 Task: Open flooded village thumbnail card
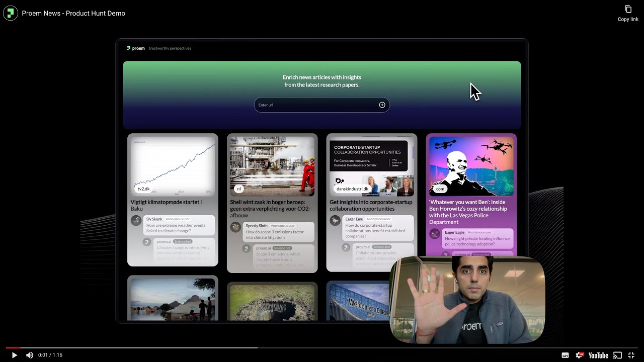coord(173,299)
